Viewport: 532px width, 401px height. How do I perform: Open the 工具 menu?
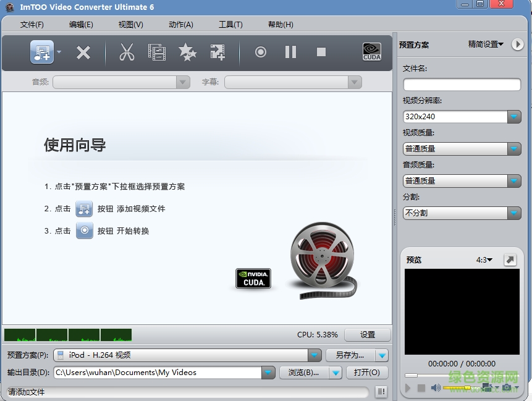(x=230, y=24)
